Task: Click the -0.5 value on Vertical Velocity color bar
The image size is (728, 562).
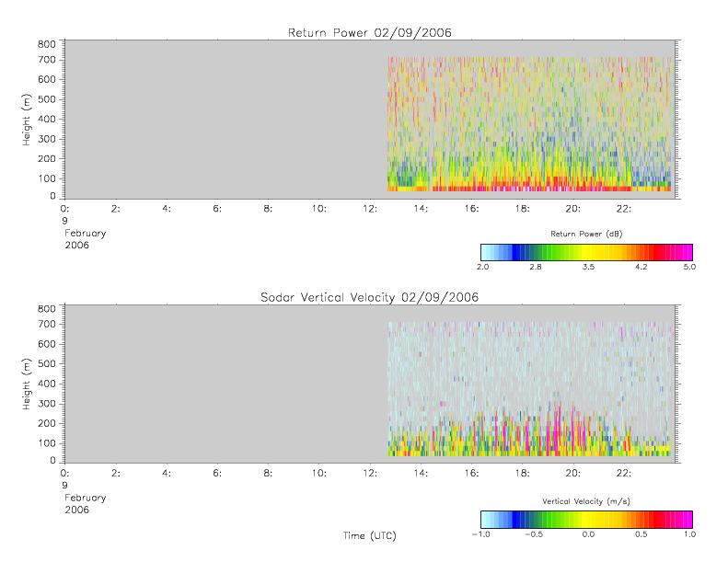Action: [x=534, y=534]
